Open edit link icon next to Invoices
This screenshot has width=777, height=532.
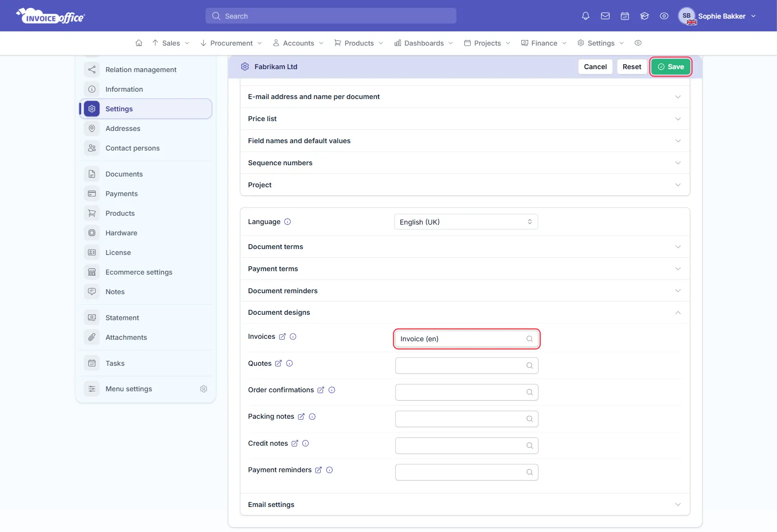point(282,337)
